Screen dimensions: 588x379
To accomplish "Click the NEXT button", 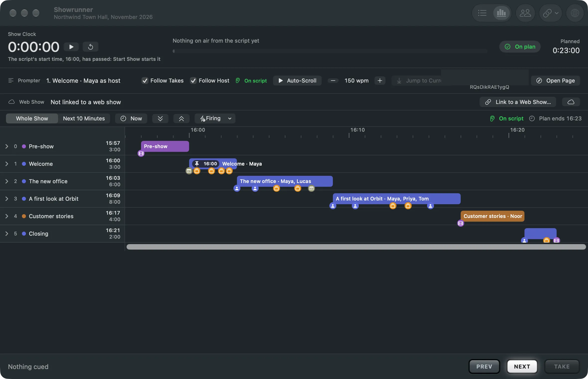I will click(x=522, y=367).
